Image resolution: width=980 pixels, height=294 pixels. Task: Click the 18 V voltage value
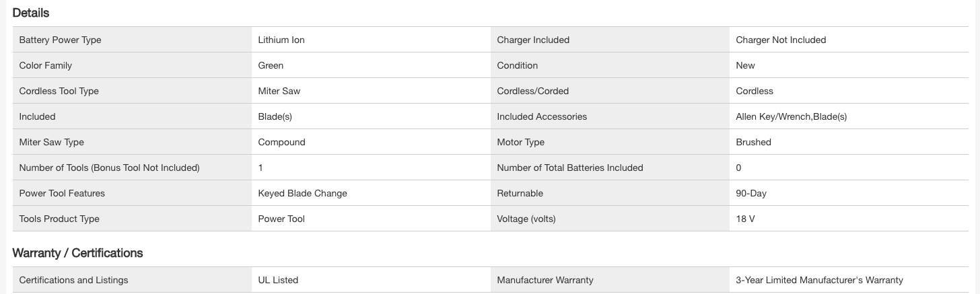(745, 219)
